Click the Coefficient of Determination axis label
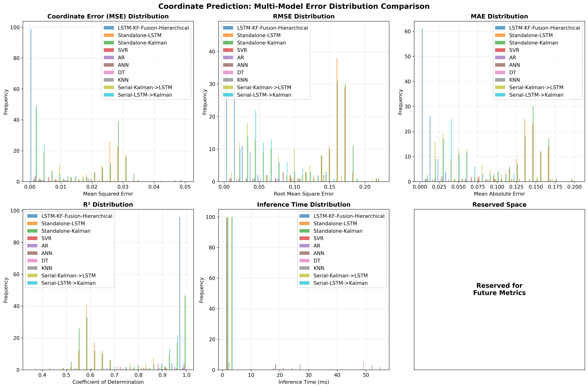The width and height of the screenshot is (588, 388). click(108, 382)
